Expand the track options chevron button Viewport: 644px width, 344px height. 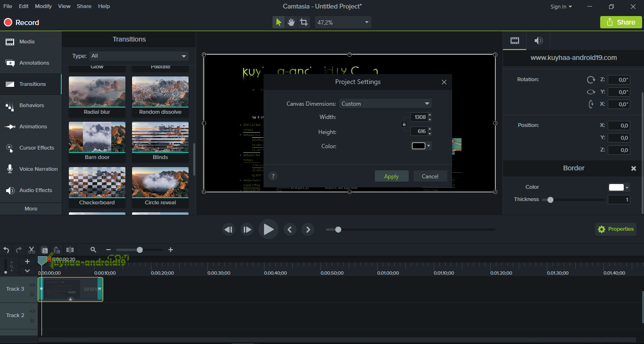[27, 271]
